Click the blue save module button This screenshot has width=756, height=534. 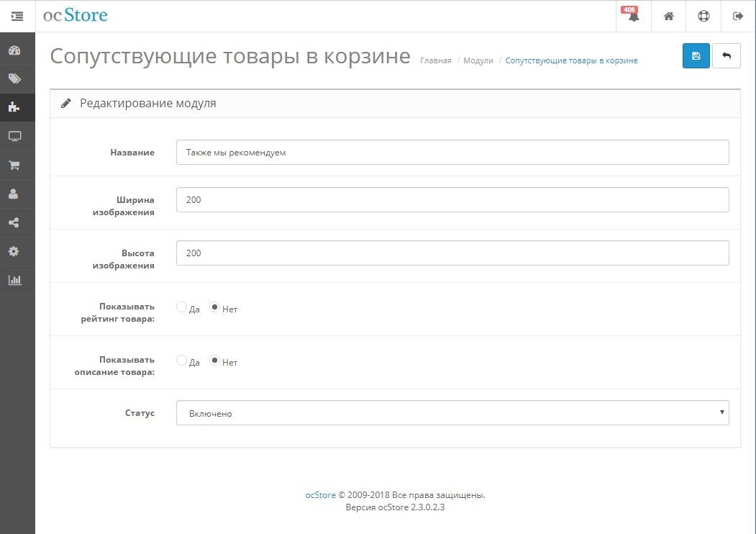click(x=696, y=56)
